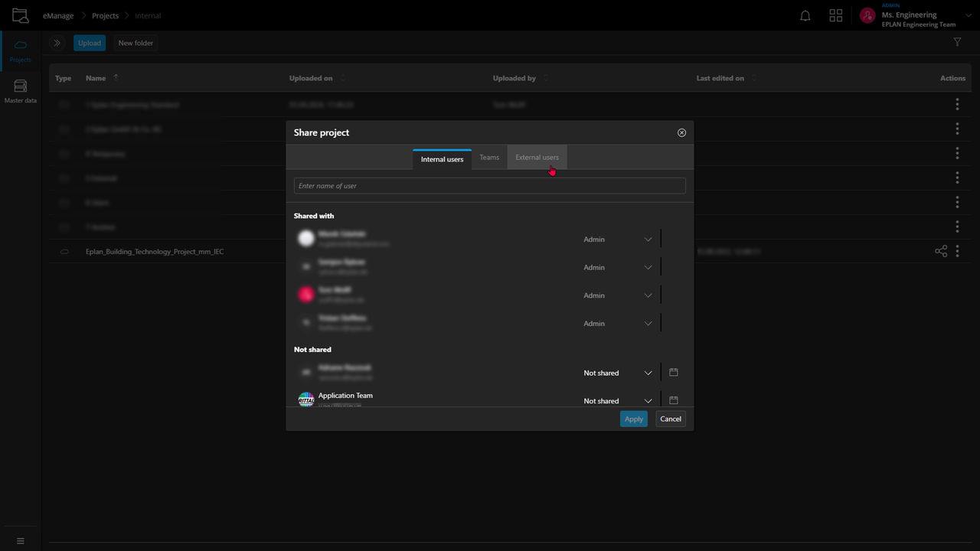Open the user profile dropdown for Ms. Engineering
Screen dimensions: 980x551
pos(967,15)
